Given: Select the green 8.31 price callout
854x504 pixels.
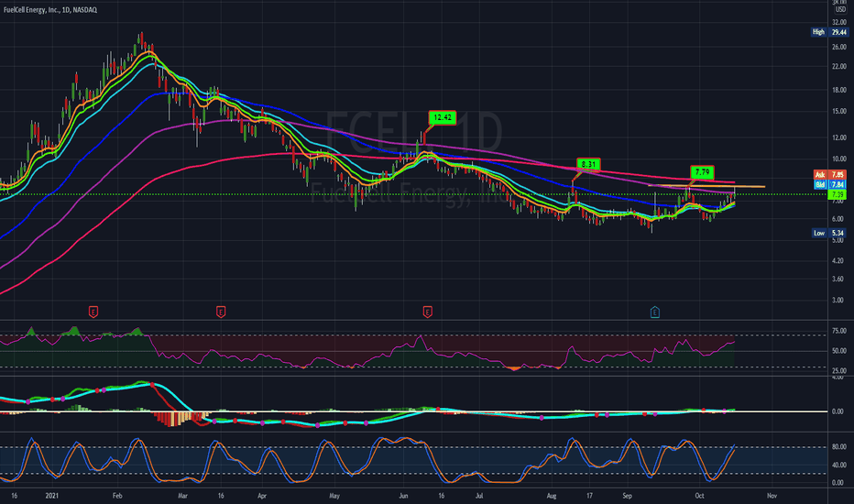Looking at the screenshot, I should (x=588, y=164).
